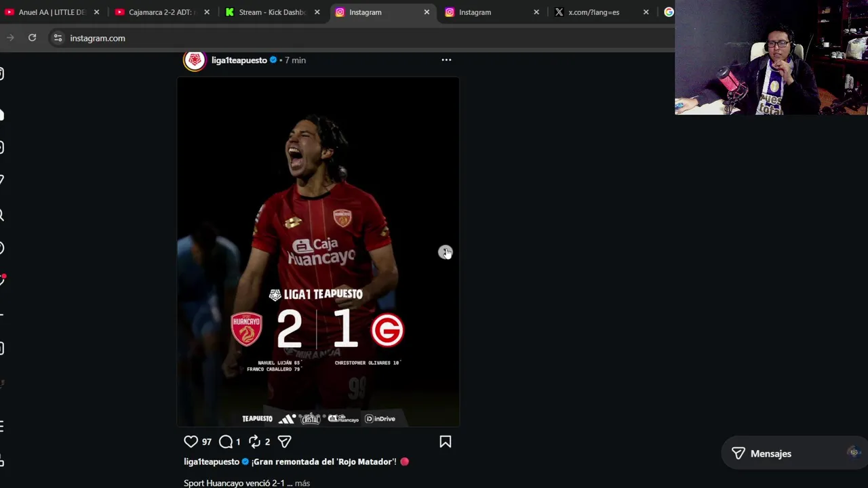Screen dimensions: 868x488
Task: Share the post with paper plane icon
Action: 284,442
